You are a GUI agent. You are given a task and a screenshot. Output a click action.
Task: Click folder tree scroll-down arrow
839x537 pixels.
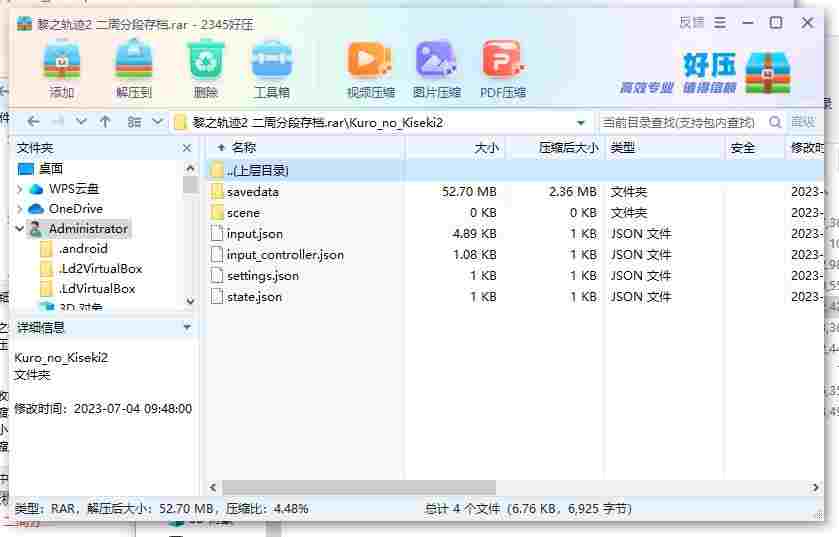click(190, 302)
